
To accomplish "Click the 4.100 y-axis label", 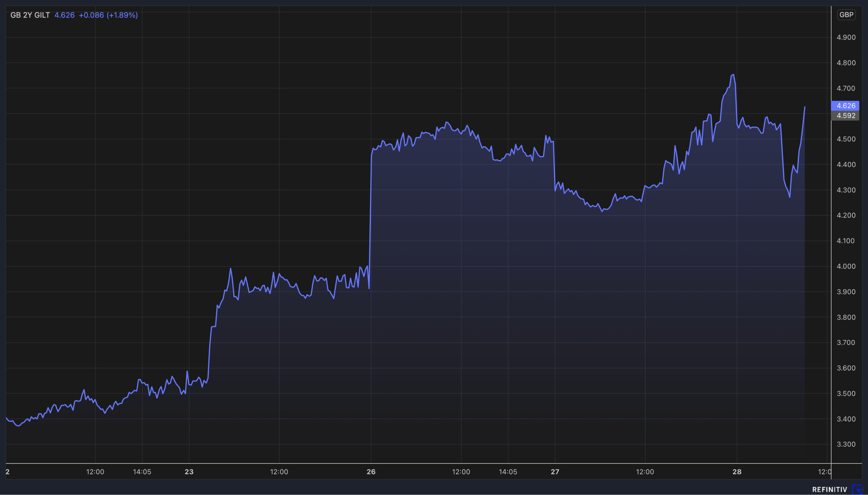I will pos(846,241).
